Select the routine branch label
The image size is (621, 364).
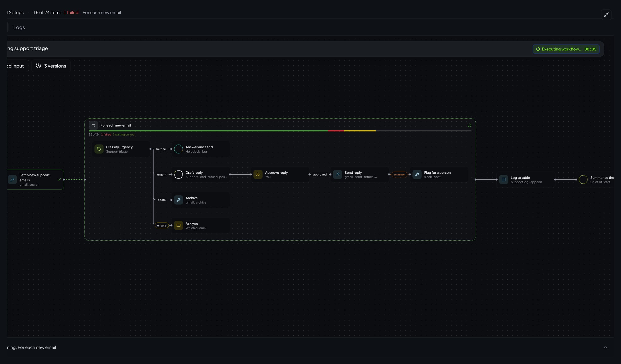(x=161, y=149)
